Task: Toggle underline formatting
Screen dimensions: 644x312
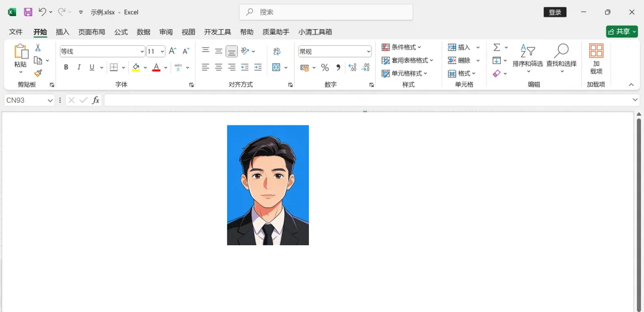Action: point(92,67)
